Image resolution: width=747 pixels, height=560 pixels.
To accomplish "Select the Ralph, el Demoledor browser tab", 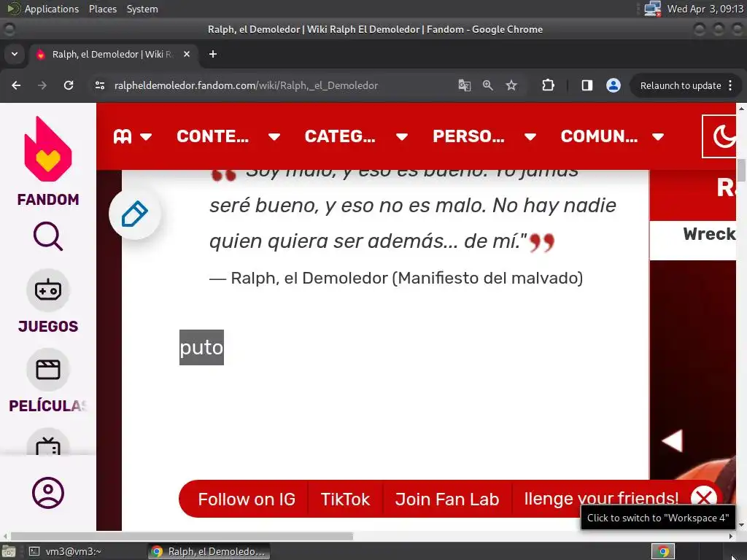I will (x=113, y=54).
